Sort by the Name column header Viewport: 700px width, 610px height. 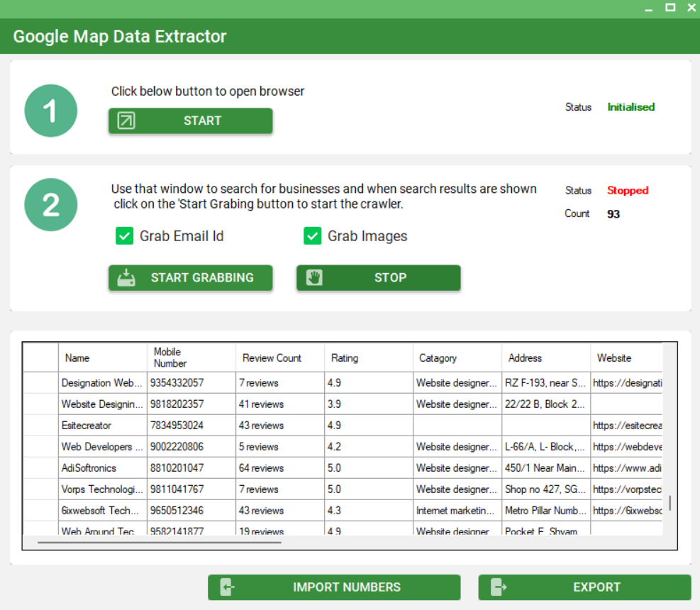pos(103,357)
